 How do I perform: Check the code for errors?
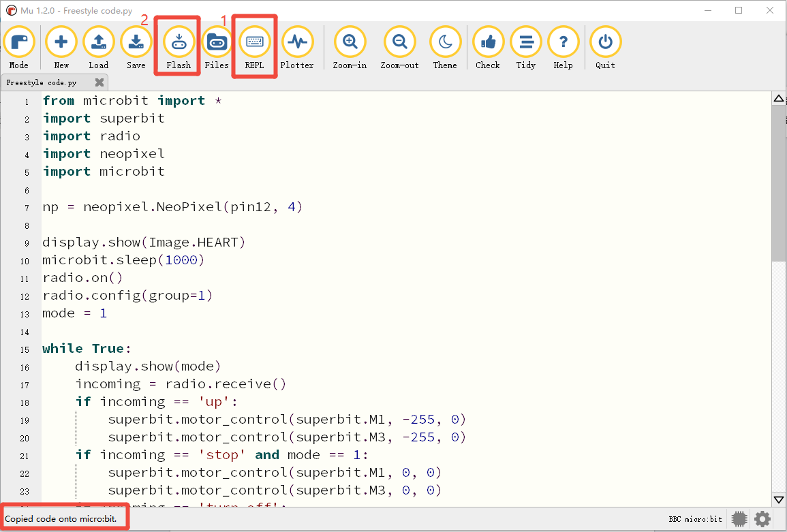coord(488,48)
